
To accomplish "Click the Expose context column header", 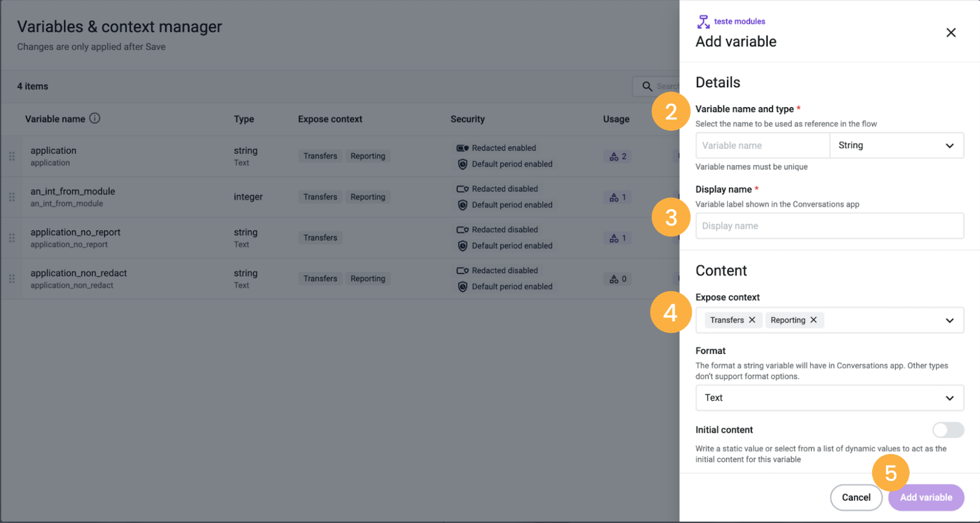I will 330,119.
